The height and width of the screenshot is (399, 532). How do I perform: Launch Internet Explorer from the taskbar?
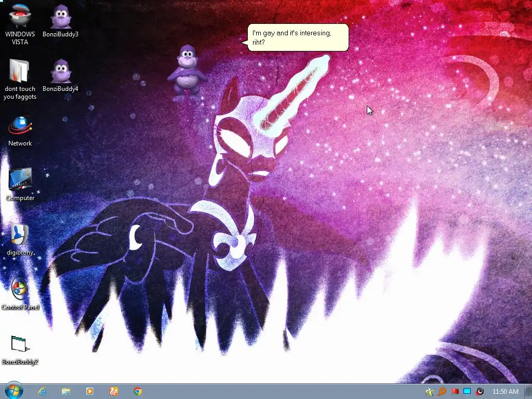pyautogui.click(x=42, y=392)
